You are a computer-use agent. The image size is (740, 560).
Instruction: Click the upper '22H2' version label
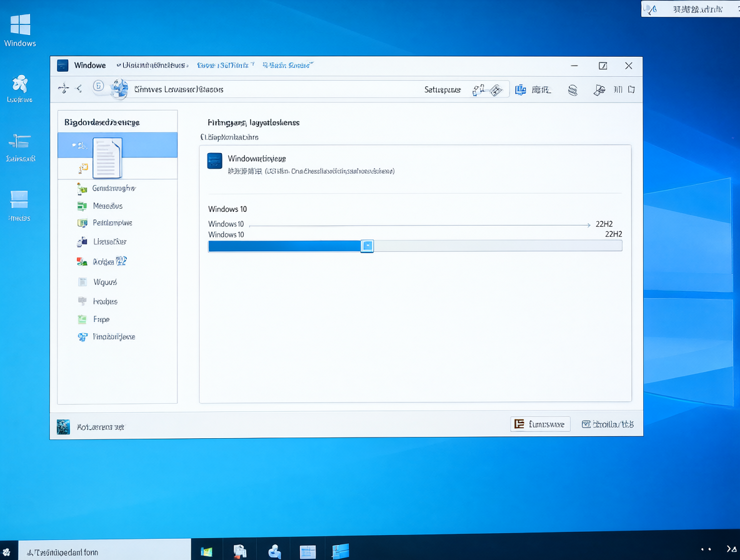[x=604, y=224]
